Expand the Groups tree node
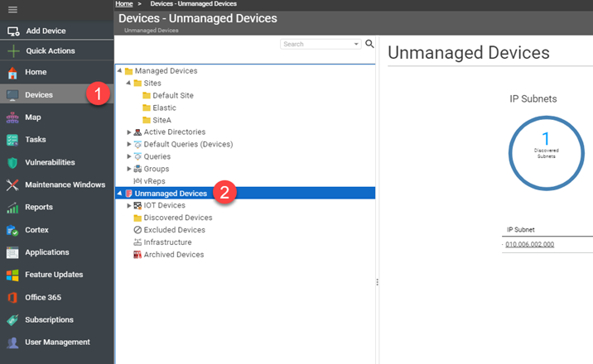 129,169
